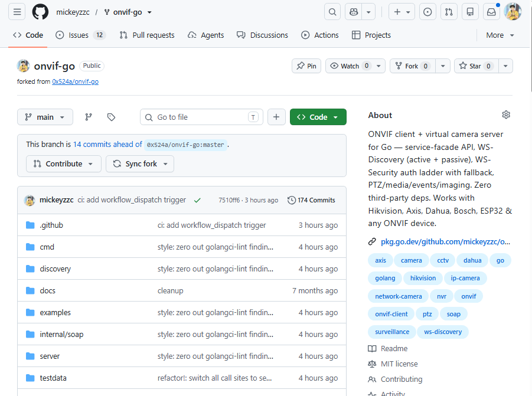Open the docs 'cleanup' commit message
This screenshot has width=532, height=396.
click(170, 290)
